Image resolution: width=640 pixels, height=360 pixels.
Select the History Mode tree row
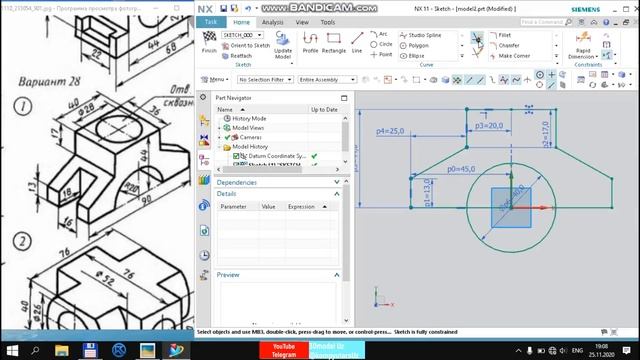pos(249,118)
